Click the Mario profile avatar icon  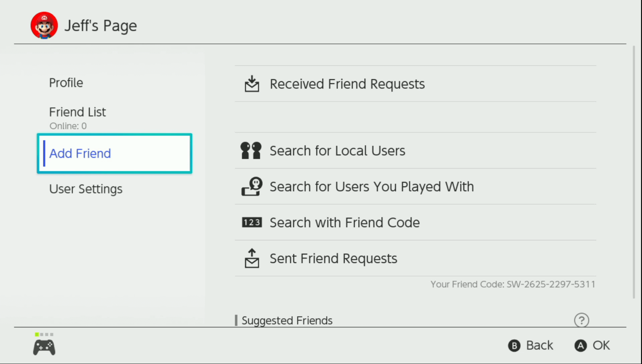click(44, 25)
